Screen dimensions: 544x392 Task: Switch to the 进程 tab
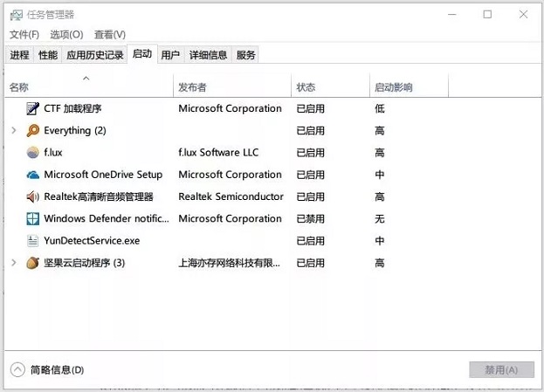(x=19, y=55)
